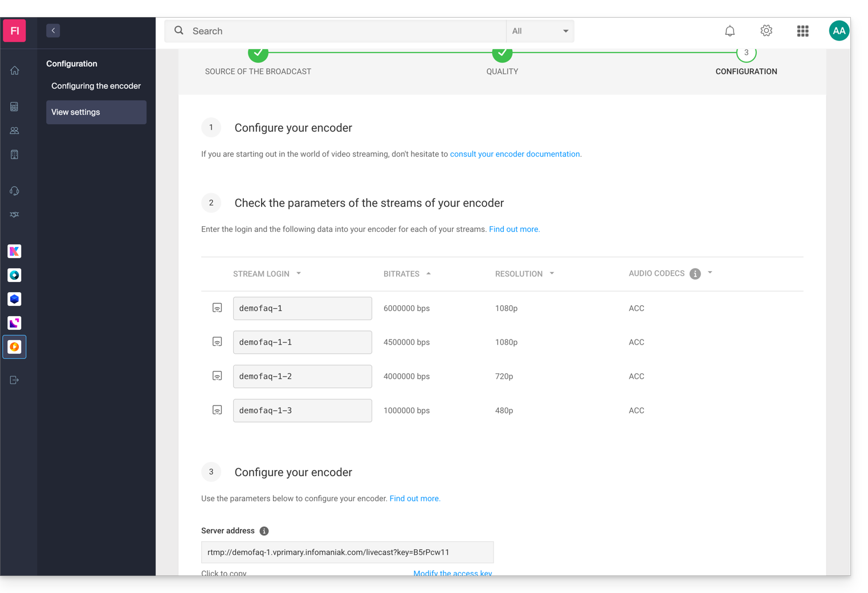
Task: Click the AA user avatar
Action: click(x=838, y=31)
